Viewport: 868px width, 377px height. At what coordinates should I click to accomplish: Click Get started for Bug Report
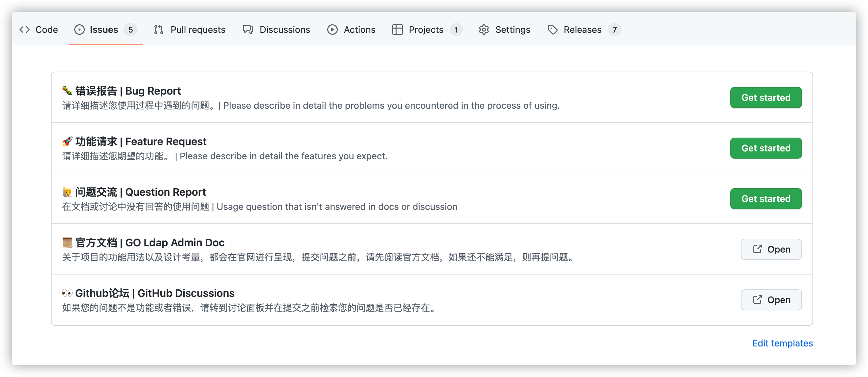click(766, 97)
